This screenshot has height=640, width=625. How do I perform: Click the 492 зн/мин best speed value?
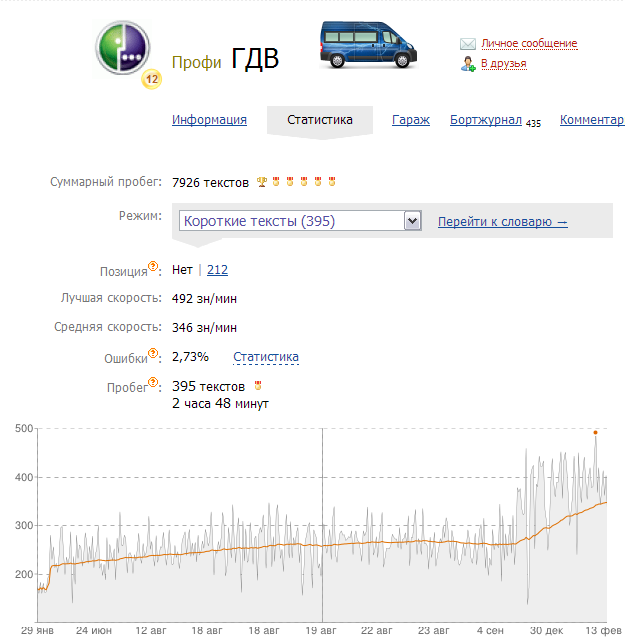(x=204, y=299)
